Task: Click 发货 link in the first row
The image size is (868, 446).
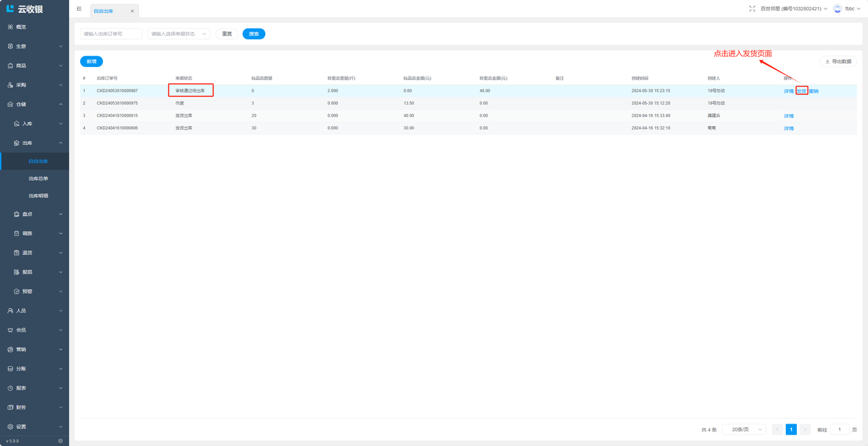Action: tap(802, 91)
